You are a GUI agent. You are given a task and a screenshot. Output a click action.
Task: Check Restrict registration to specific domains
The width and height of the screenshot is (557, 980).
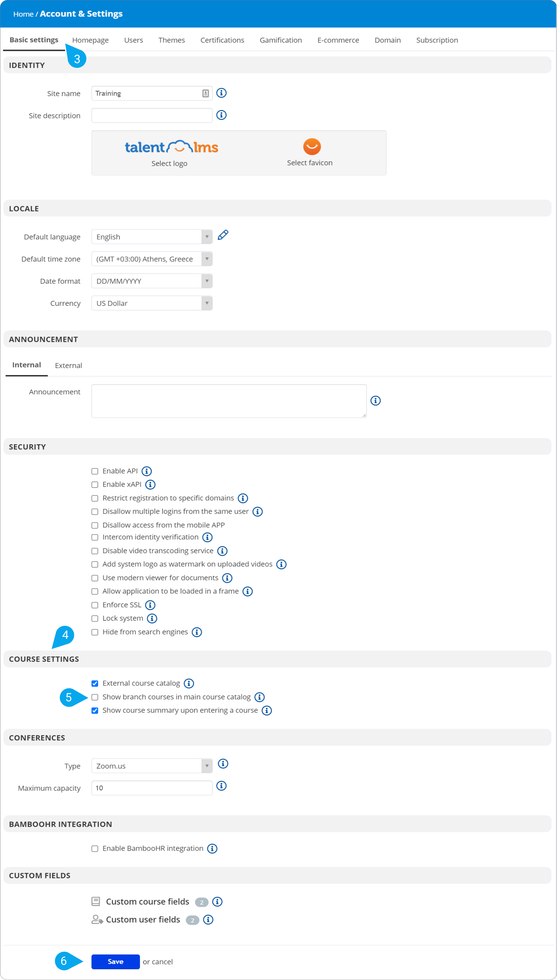point(95,498)
